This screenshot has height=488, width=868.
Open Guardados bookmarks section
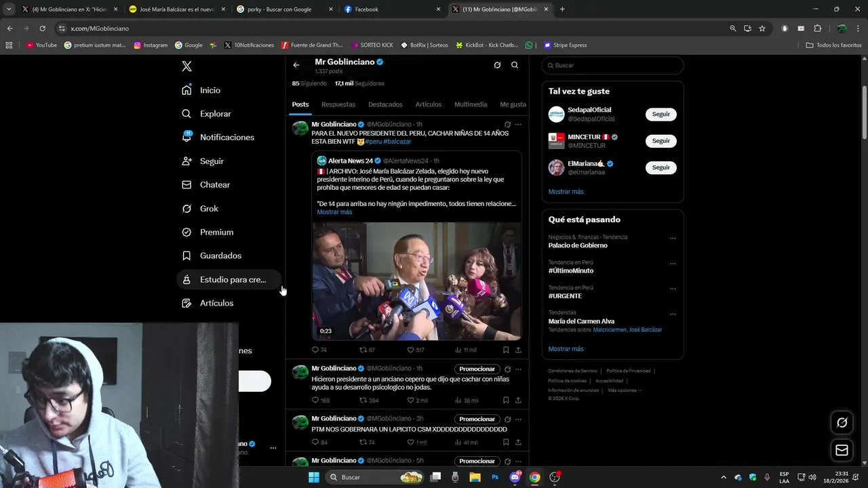(211, 256)
